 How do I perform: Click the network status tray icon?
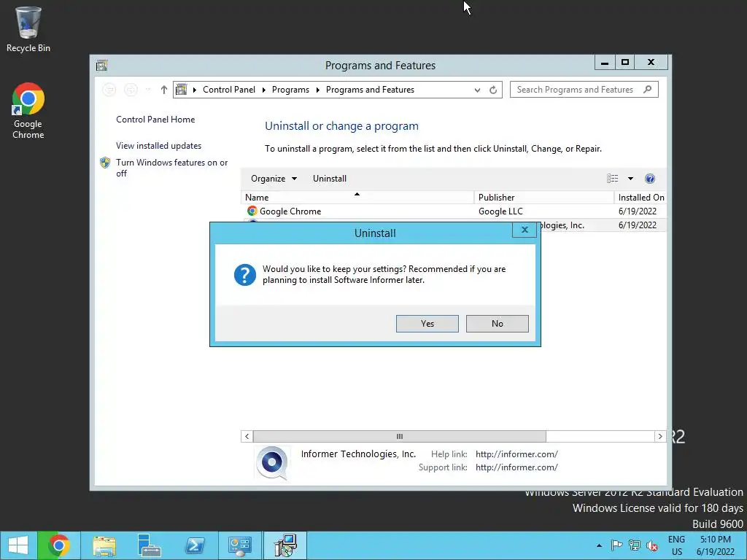click(x=635, y=545)
